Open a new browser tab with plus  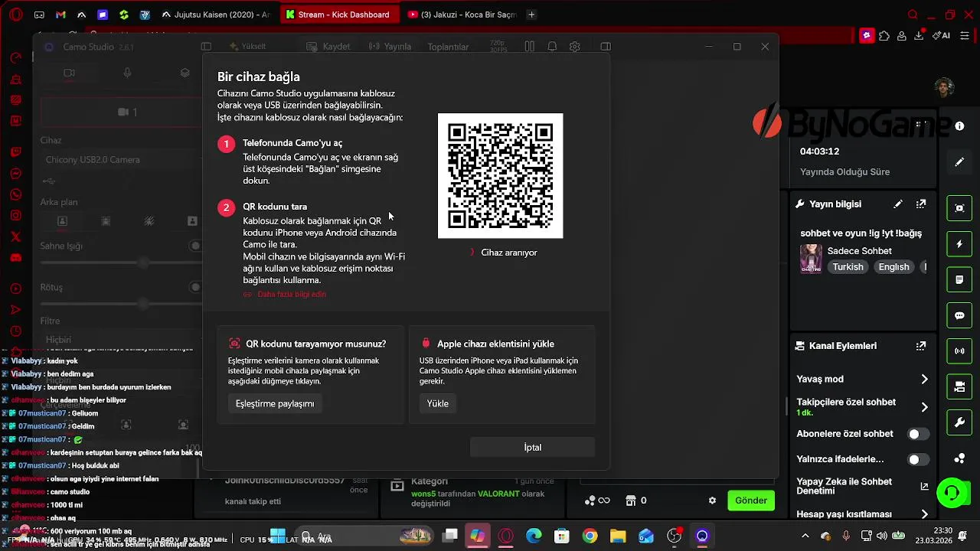(x=532, y=15)
